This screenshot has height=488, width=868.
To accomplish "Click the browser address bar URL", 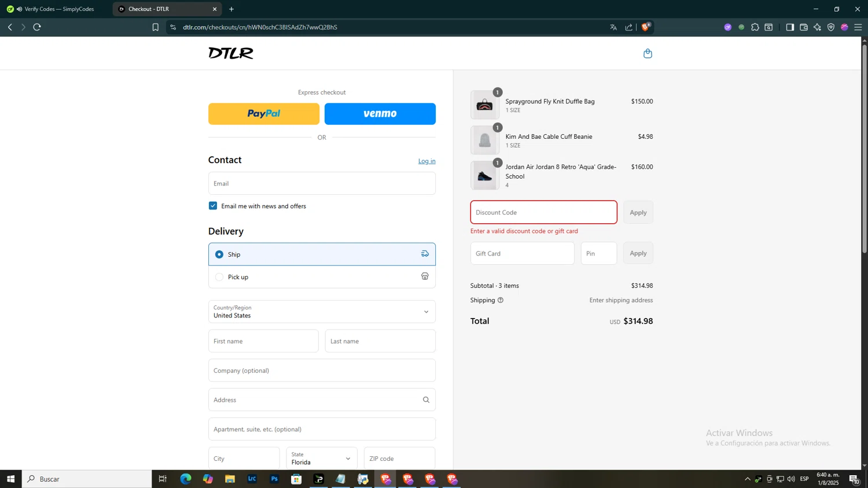I will click(260, 27).
